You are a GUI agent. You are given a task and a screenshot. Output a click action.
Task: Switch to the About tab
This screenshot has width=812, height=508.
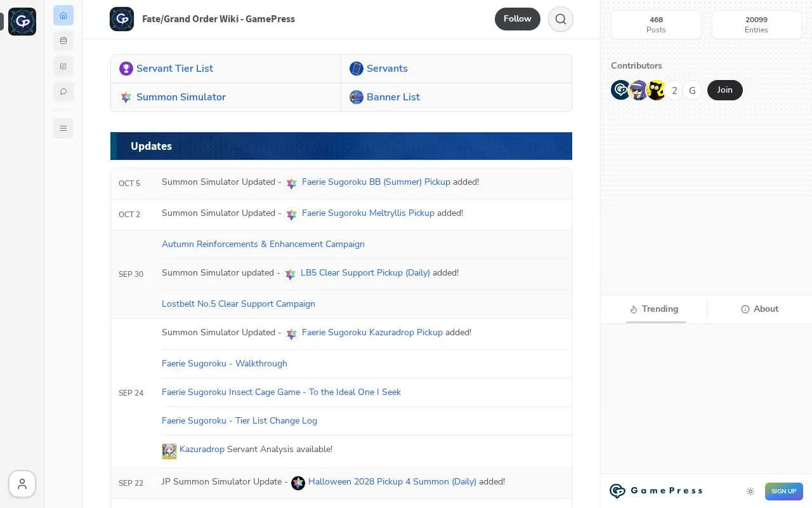click(760, 309)
